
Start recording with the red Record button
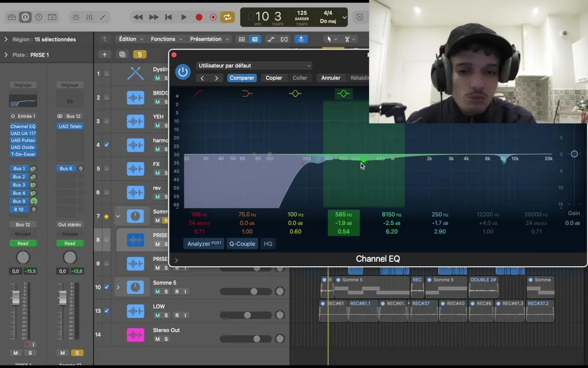(199, 17)
